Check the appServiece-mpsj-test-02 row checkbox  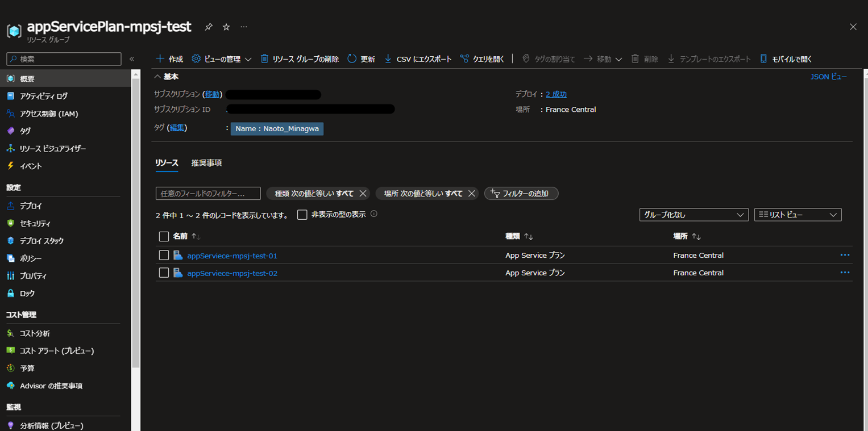164,273
